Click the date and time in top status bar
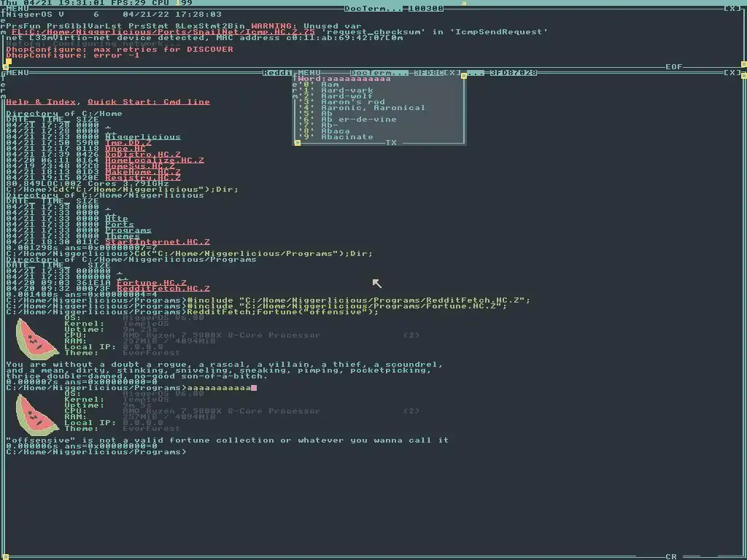Image resolution: width=747 pixels, height=560 pixels. pyautogui.click(x=53, y=3)
